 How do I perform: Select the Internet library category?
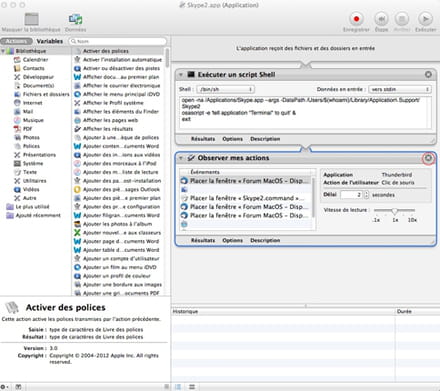33,103
